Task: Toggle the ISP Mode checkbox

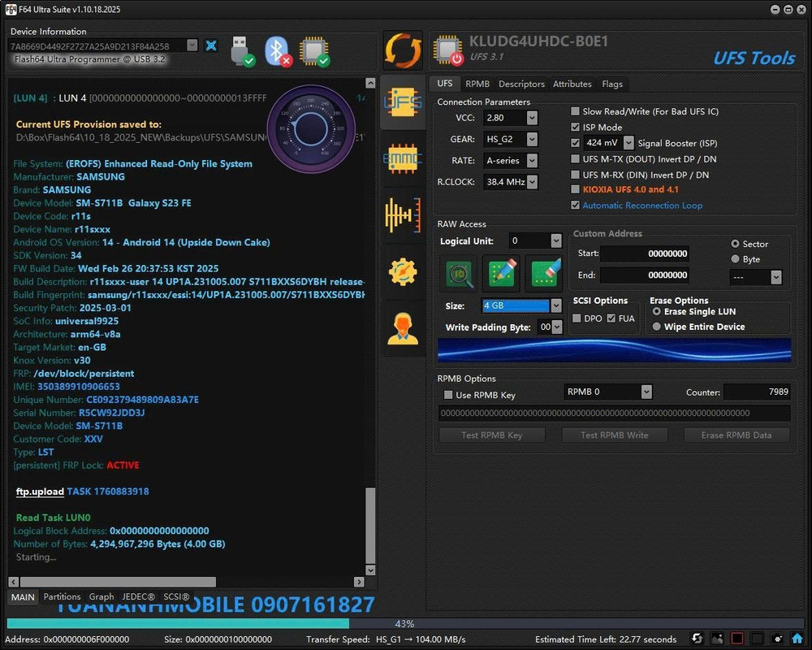Action: tap(575, 127)
